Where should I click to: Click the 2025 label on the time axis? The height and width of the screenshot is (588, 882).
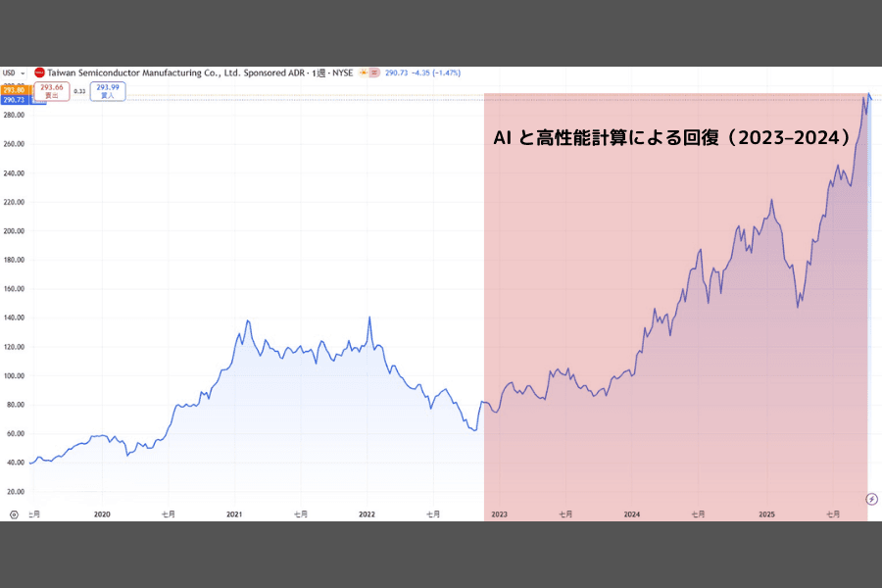(766, 514)
